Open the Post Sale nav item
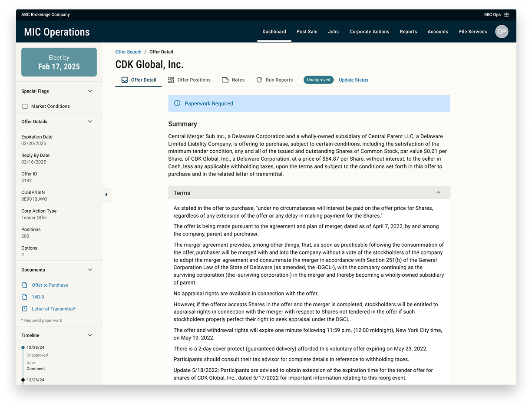 pos(307,32)
